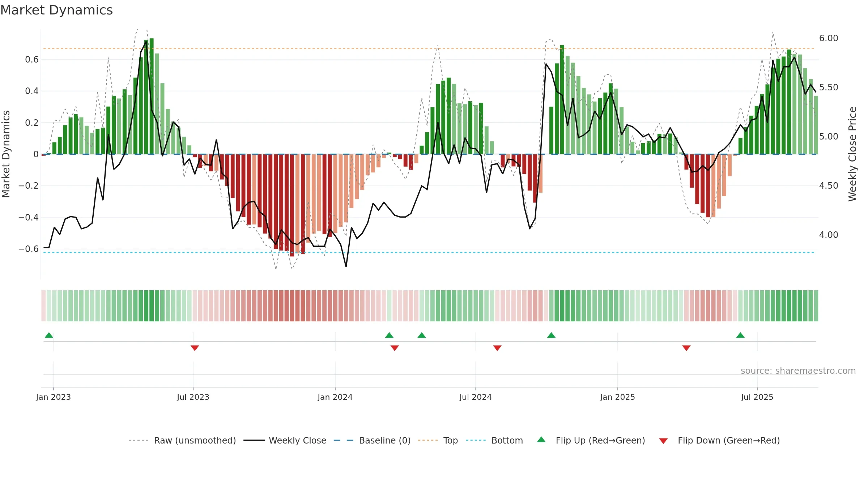Image resolution: width=868 pixels, height=488 pixels.
Task: Click the Jan 2023 axis label
Action: click(54, 397)
